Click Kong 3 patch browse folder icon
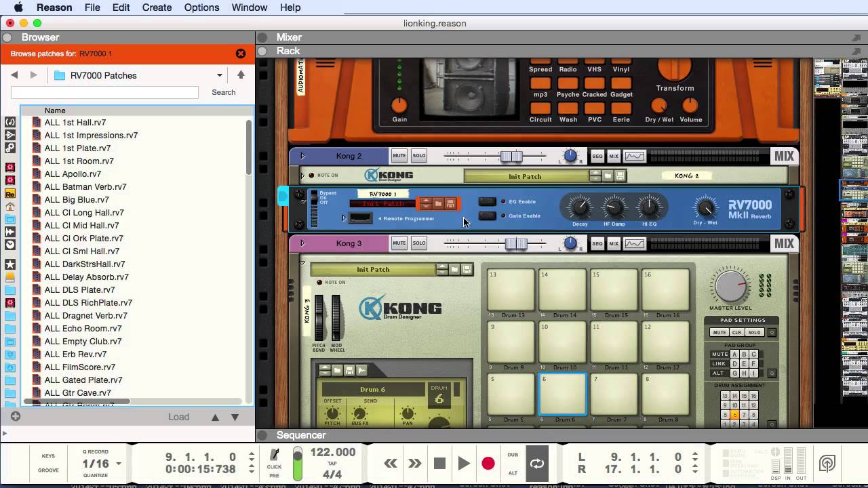Viewport: 868px width, 488px height. point(455,269)
